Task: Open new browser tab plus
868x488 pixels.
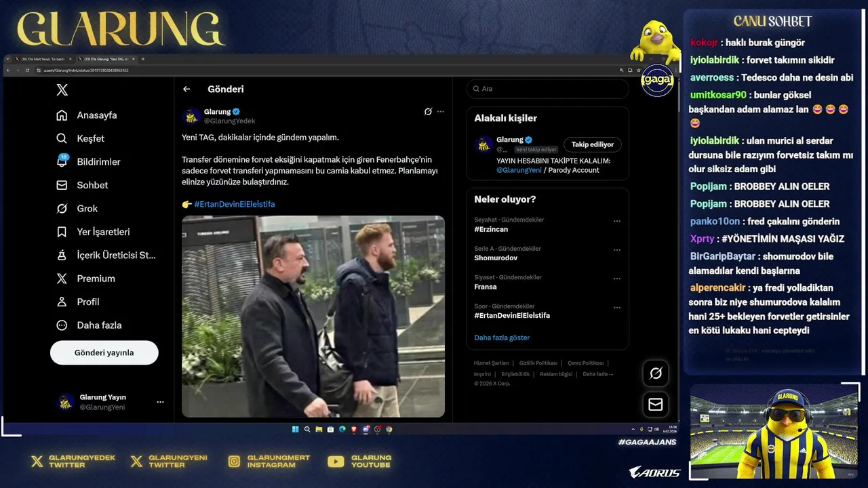Action: [142, 59]
